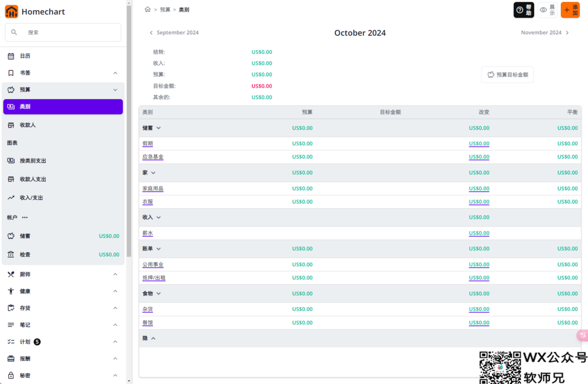This screenshot has height=384, width=588.
Task: Collapse the 账单 category group
Action: tap(158, 248)
